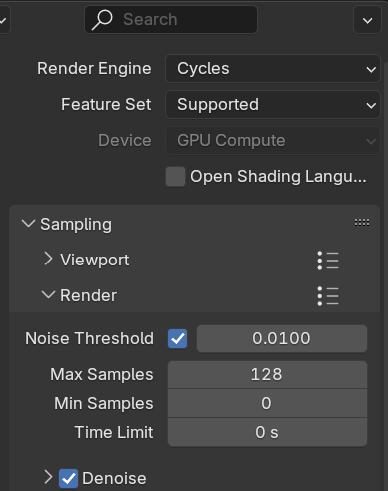Click the magnifier search icon
388x491 pixels.
click(102, 20)
